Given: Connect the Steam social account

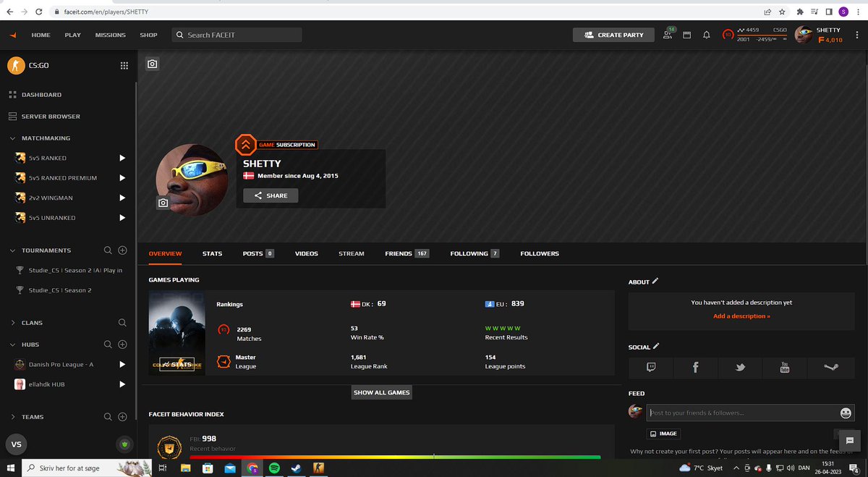Looking at the screenshot, I should tap(830, 367).
